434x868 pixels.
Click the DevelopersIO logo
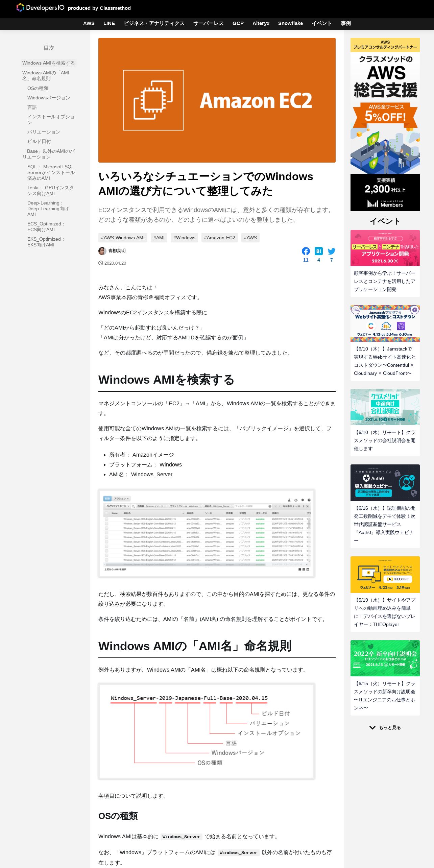point(40,7)
